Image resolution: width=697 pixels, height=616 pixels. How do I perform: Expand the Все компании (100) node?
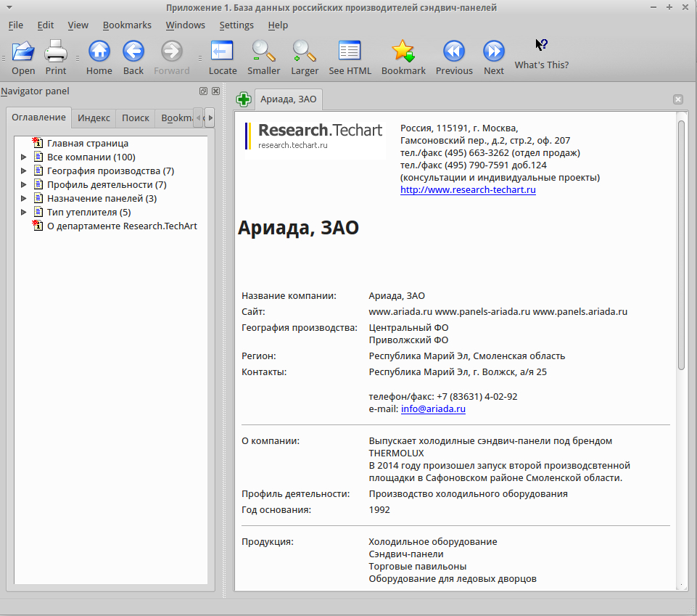pos(24,157)
